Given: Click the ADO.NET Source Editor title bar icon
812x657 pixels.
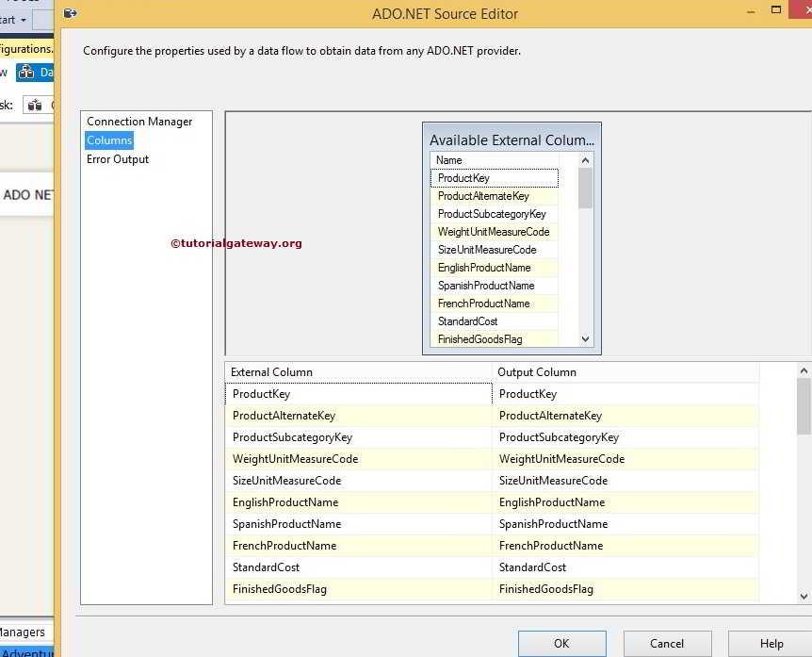Looking at the screenshot, I should [69, 13].
